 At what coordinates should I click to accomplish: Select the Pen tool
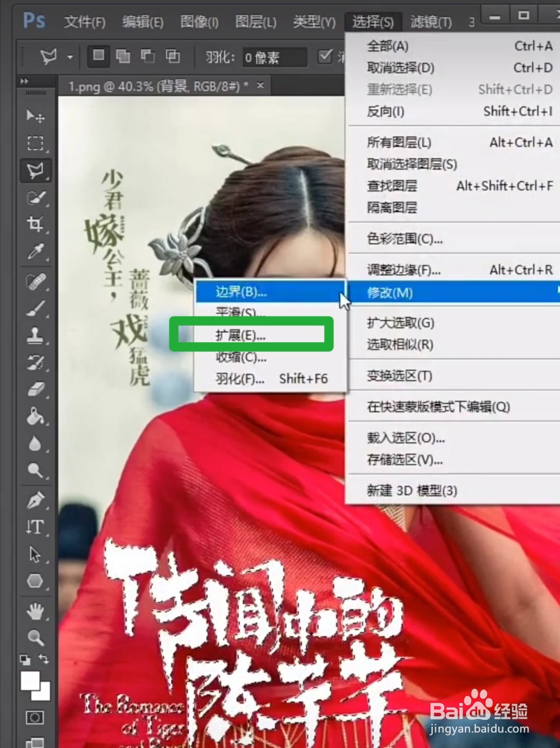35,500
